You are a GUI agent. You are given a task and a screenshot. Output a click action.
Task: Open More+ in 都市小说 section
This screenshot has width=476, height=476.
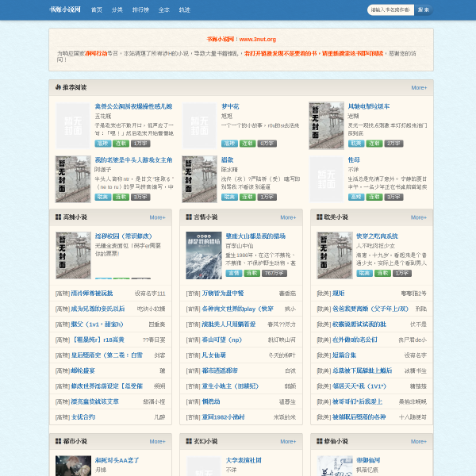[157, 441]
